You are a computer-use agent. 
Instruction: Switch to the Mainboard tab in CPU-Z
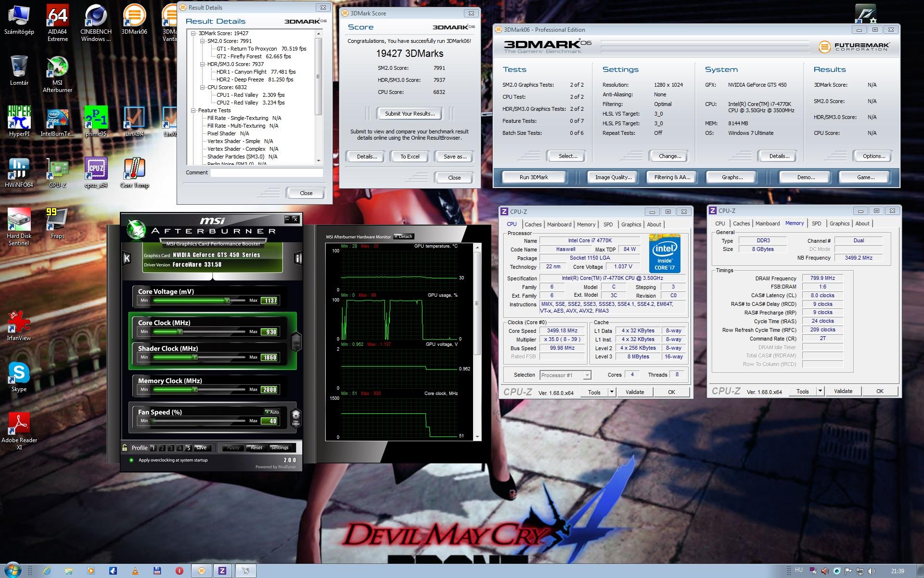click(559, 224)
